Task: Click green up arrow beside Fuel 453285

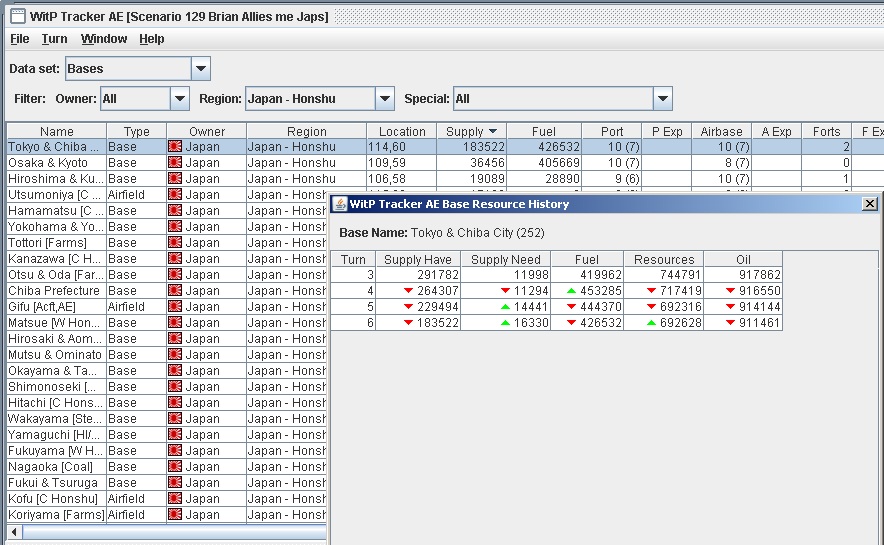Action: 571,291
